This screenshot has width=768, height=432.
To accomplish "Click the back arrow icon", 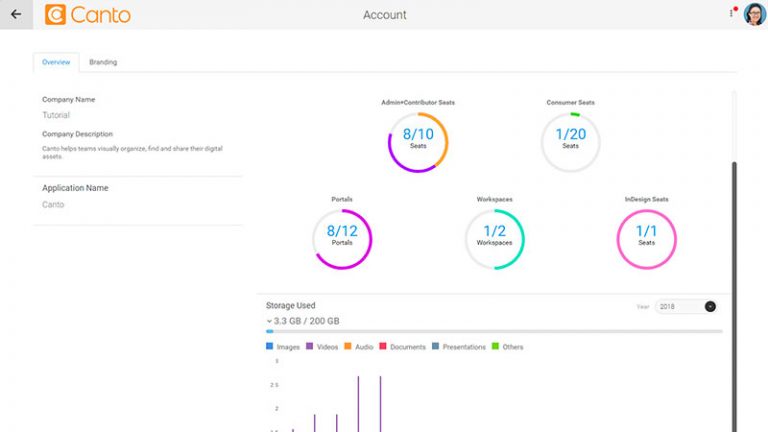I will click(15, 14).
